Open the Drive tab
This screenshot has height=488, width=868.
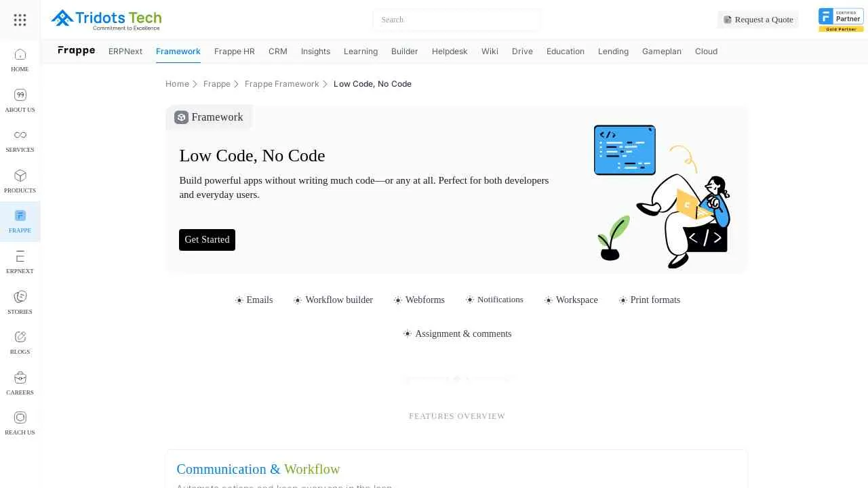(522, 52)
